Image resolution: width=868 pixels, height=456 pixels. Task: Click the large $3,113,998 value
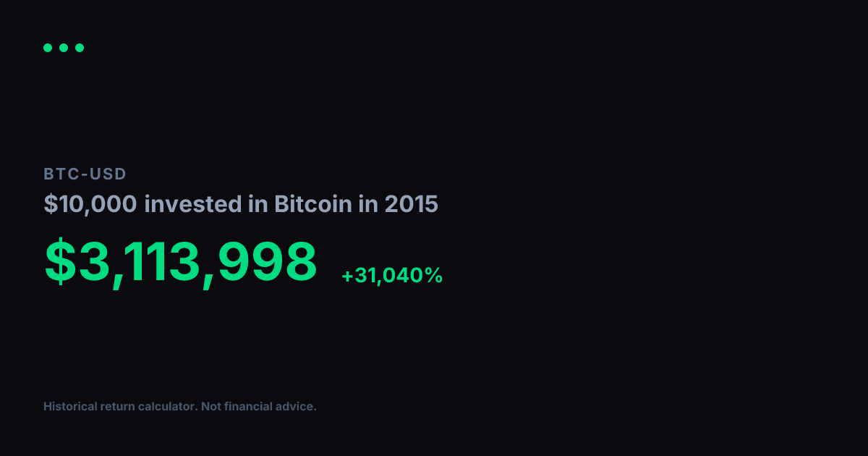(181, 261)
